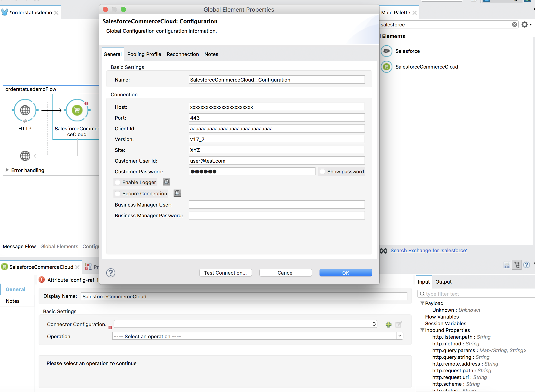535x392 pixels.
Task: Click the Business Manager User field
Action: pos(277,205)
